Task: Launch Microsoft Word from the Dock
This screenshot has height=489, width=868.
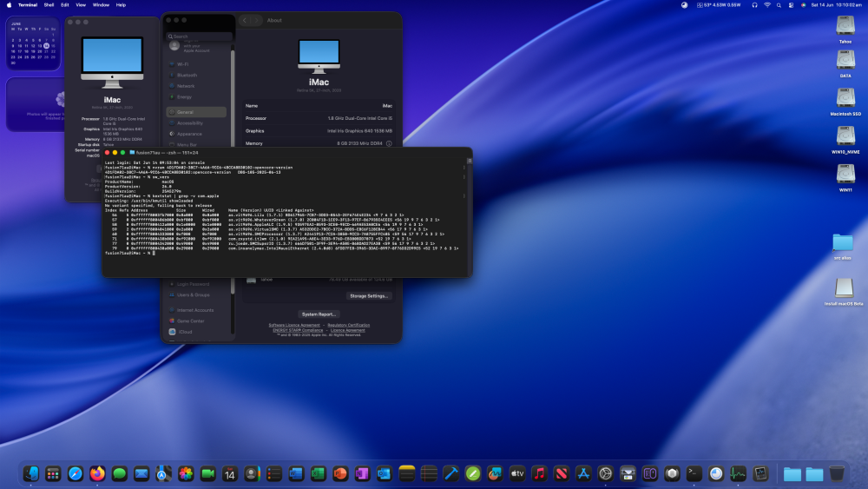Action: click(x=296, y=473)
